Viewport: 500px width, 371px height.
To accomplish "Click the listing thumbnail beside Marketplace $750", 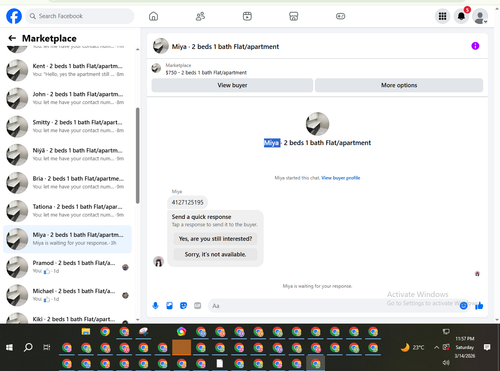I will (156, 68).
